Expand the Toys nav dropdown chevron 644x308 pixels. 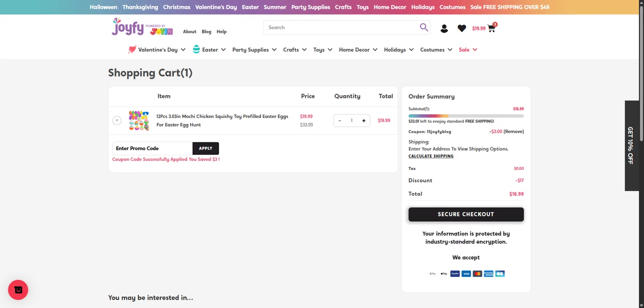pyautogui.click(x=330, y=50)
